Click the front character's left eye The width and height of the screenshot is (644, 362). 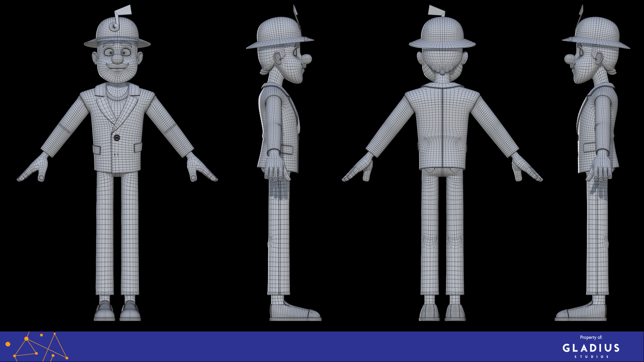click(109, 53)
